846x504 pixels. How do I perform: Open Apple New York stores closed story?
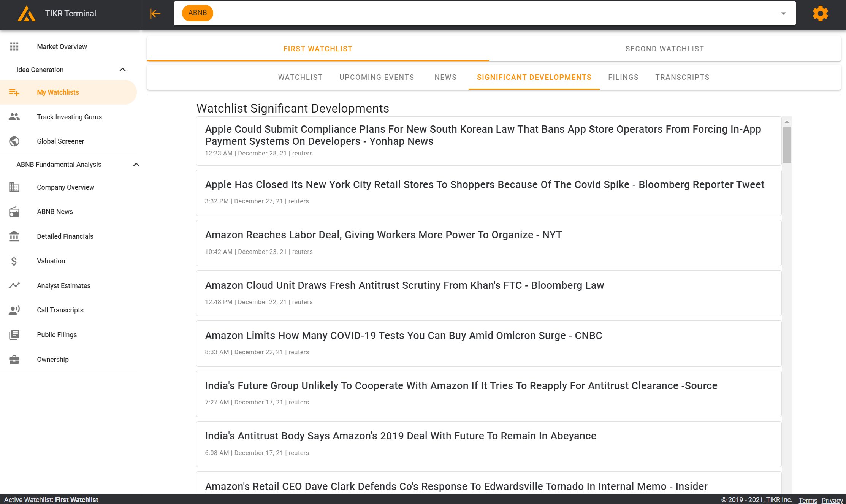(489, 193)
